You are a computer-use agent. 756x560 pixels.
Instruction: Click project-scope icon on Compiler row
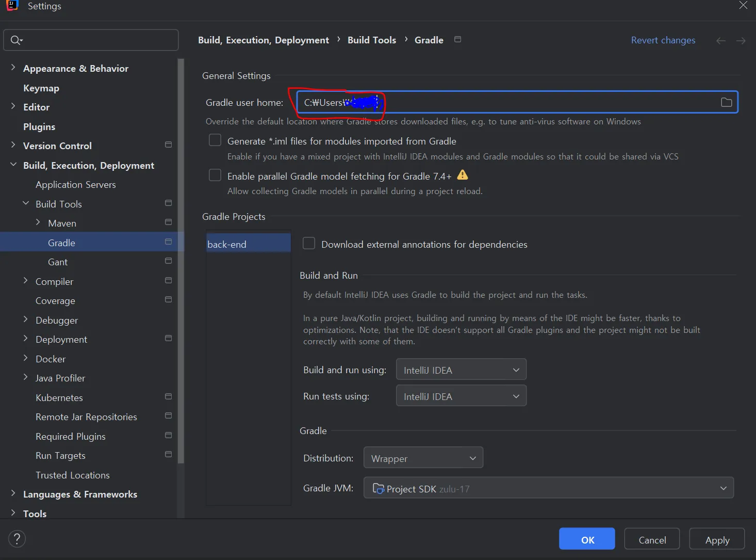[168, 280]
